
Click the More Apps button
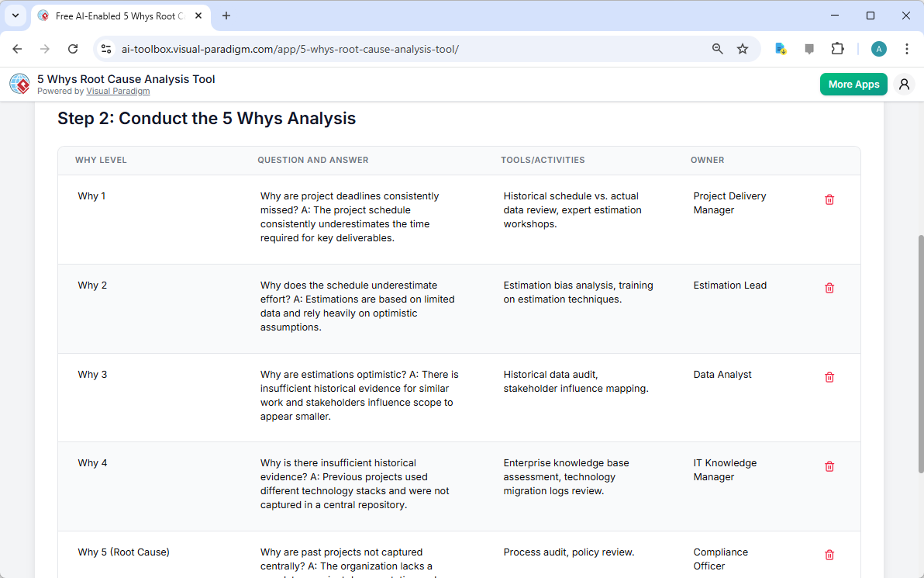pos(853,84)
